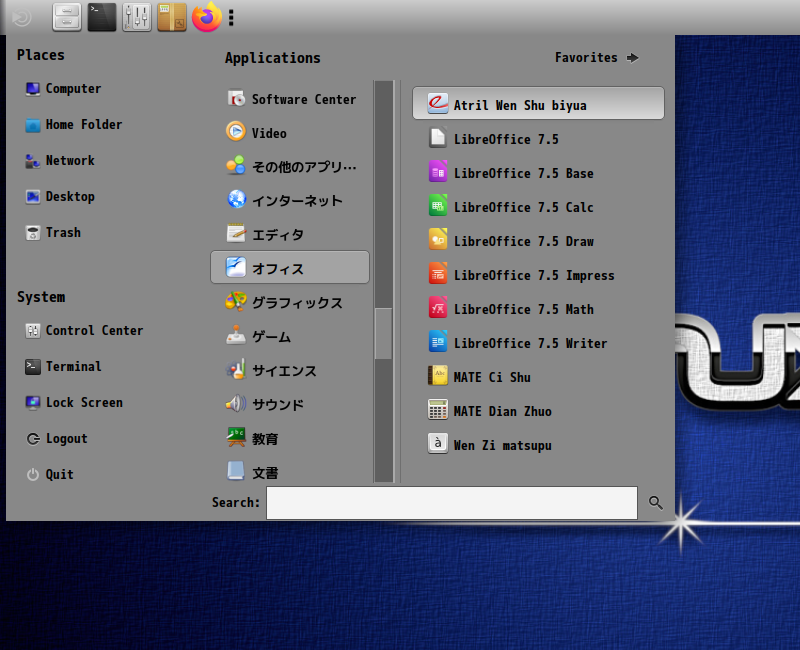Select エディタ category
The image size is (800, 650).
(x=290, y=235)
